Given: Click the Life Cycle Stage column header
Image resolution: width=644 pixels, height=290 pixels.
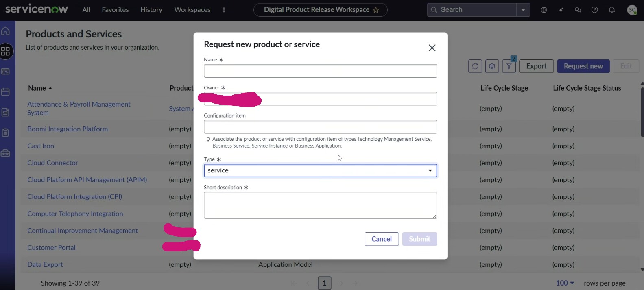Looking at the screenshot, I should [504, 88].
